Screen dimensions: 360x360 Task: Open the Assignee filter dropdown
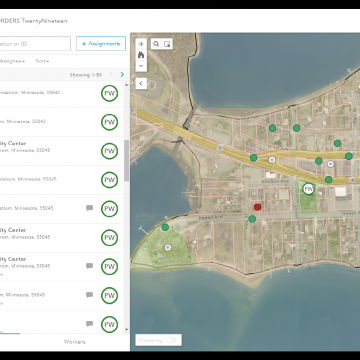point(13,61)
